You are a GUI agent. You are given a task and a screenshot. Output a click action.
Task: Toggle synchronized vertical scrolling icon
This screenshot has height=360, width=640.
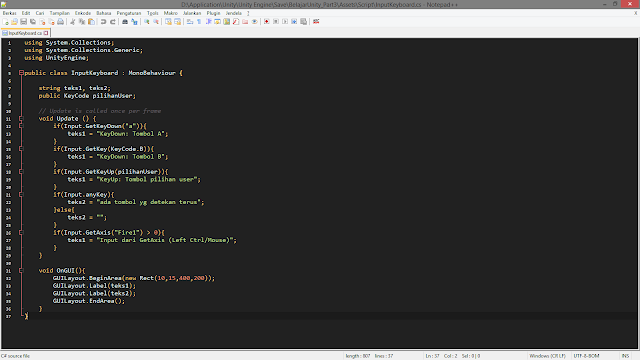coord(168,22)
